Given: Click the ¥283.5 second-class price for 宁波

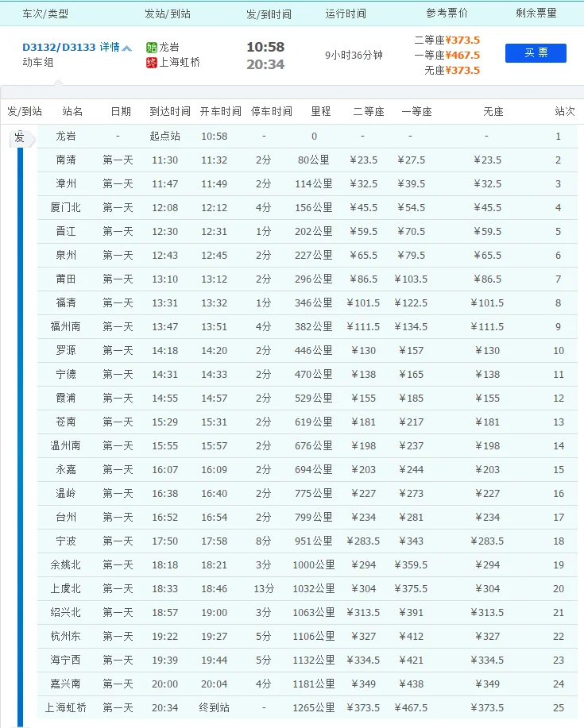Looking at the screenshot, I should [363, 541].
